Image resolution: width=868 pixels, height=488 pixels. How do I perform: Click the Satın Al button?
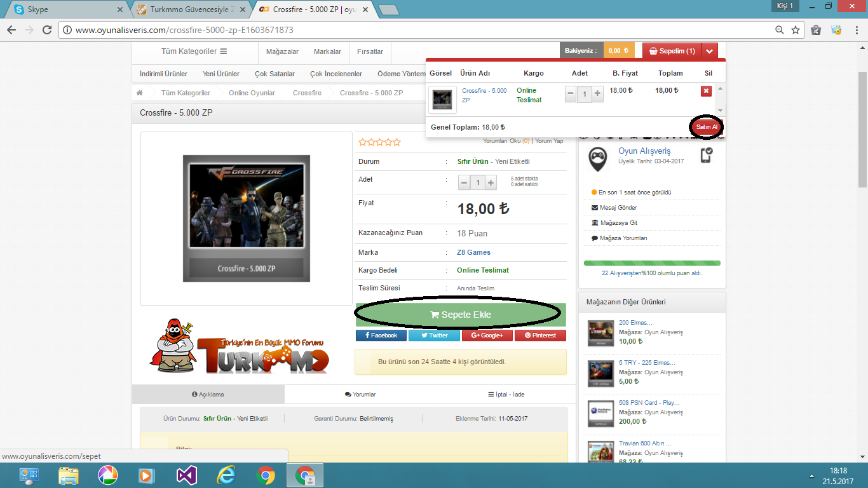(x=707, y=127)
